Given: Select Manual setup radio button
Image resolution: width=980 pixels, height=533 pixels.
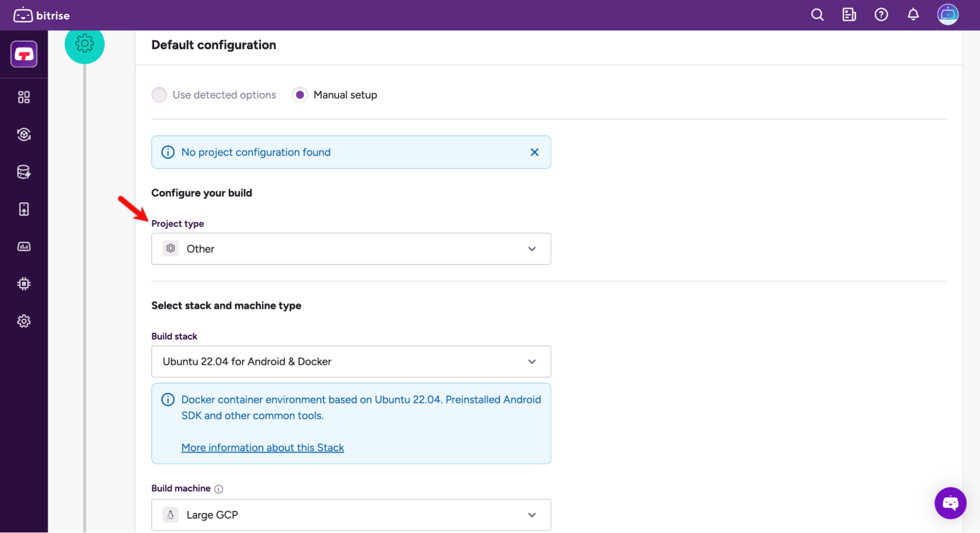Looking at the screenshot, I should (x=300, y=95).
